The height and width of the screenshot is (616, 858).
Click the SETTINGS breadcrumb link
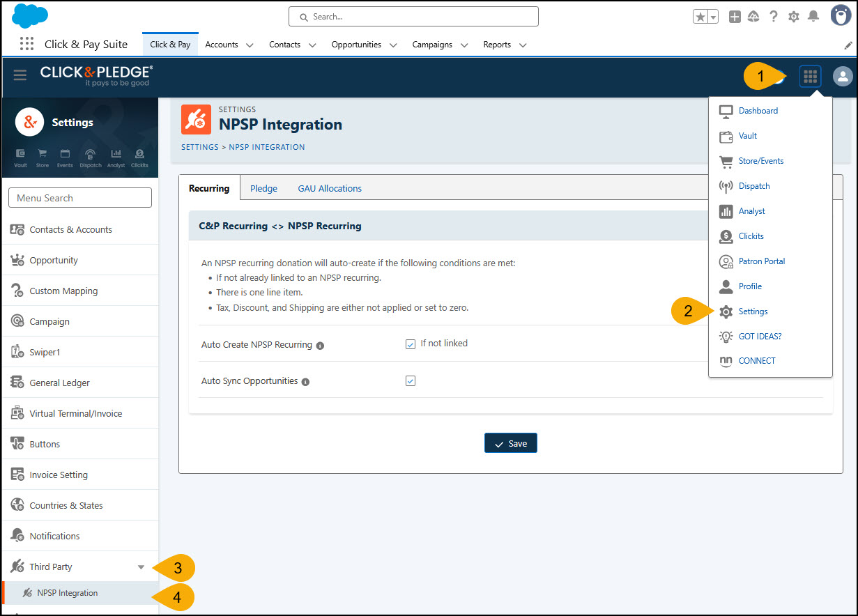(x=200, y=147)
